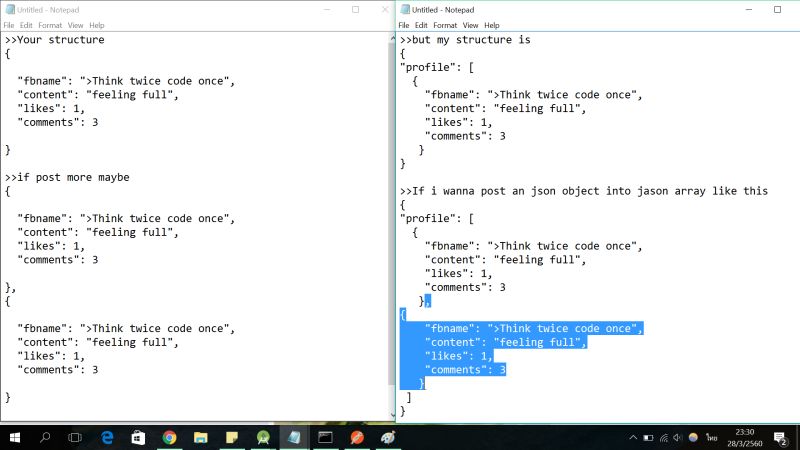The image size is (800, 450).
Task: Open the Microsoft Store taskbar icon
Action: pyautogui.click(x=138, y=437)
